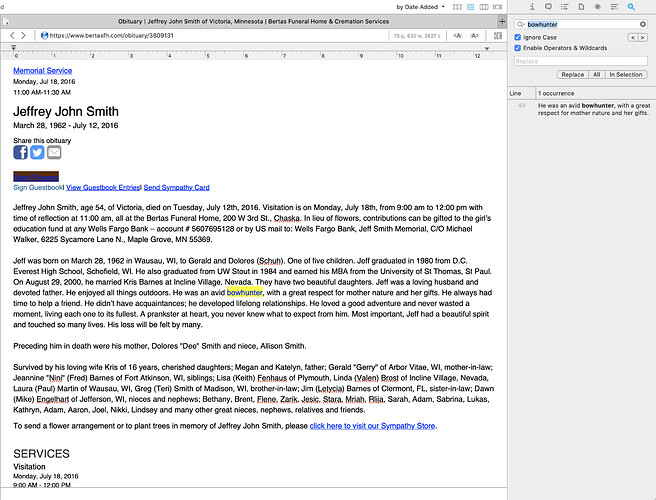Add a new tab with plus
Image resolution: width=656 pixels, height=500 pixels.
(502, 21)
